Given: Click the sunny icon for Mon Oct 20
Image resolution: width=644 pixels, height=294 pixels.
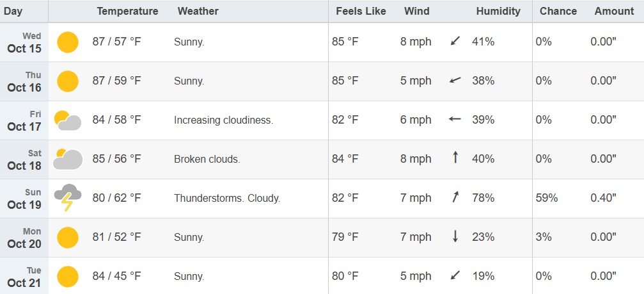Looking at the screenshot, I should pyautogui.click(x=67, y=238).
